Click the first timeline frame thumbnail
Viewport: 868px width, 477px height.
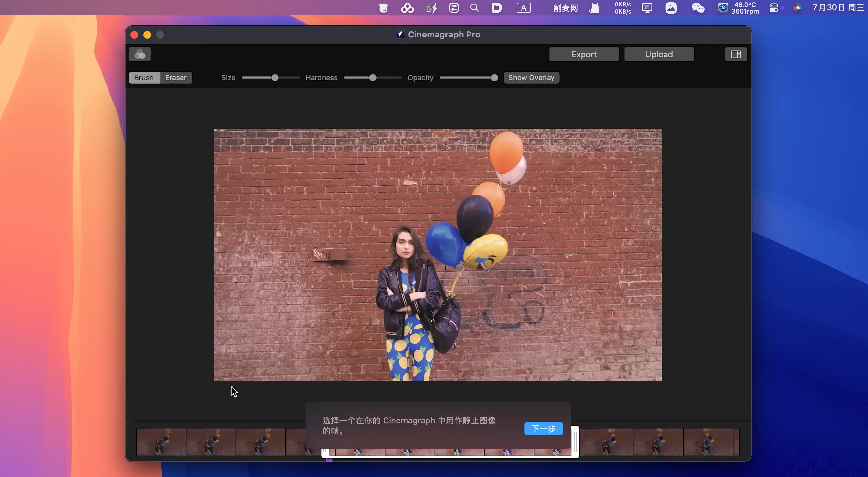coord(161,441)
